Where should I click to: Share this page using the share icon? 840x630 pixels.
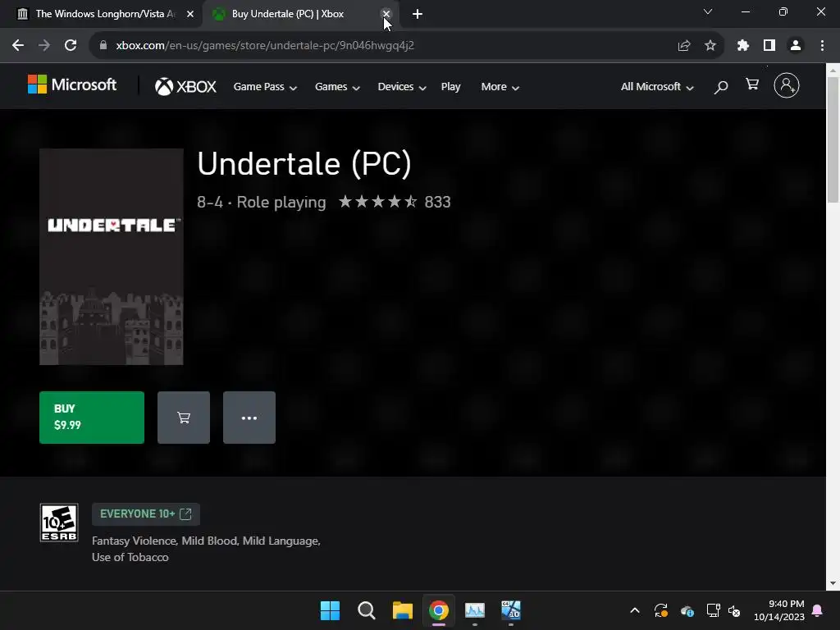point(684,46)
